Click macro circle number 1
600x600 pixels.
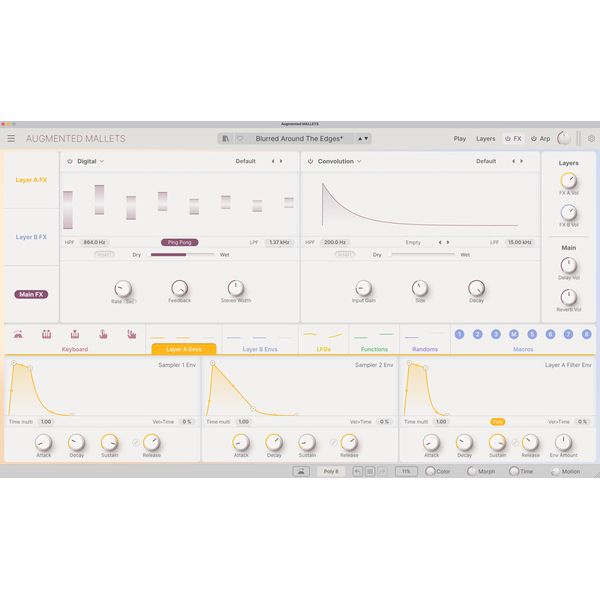click(x=459, y=334)
